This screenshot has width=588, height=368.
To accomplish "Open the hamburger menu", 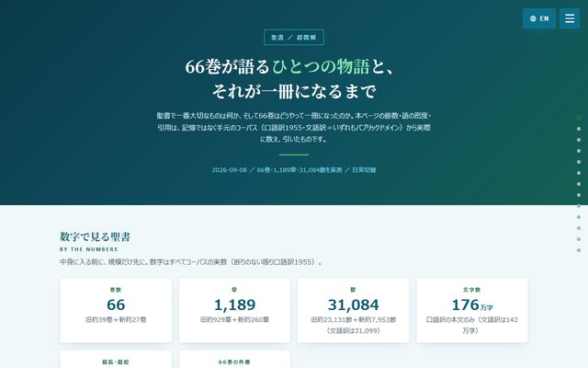I will [x=570, y=18].
